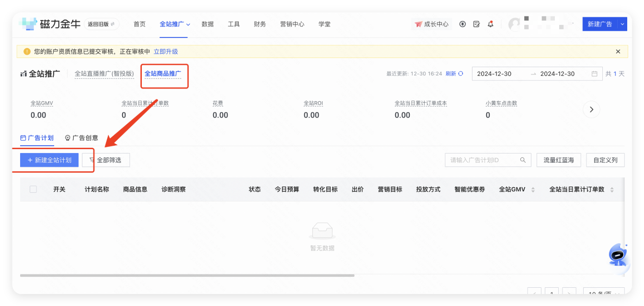Click the 花费 metric label
The width and height of the screenshot is (644, 306).
pyautogui.click(x=218, y=104)
